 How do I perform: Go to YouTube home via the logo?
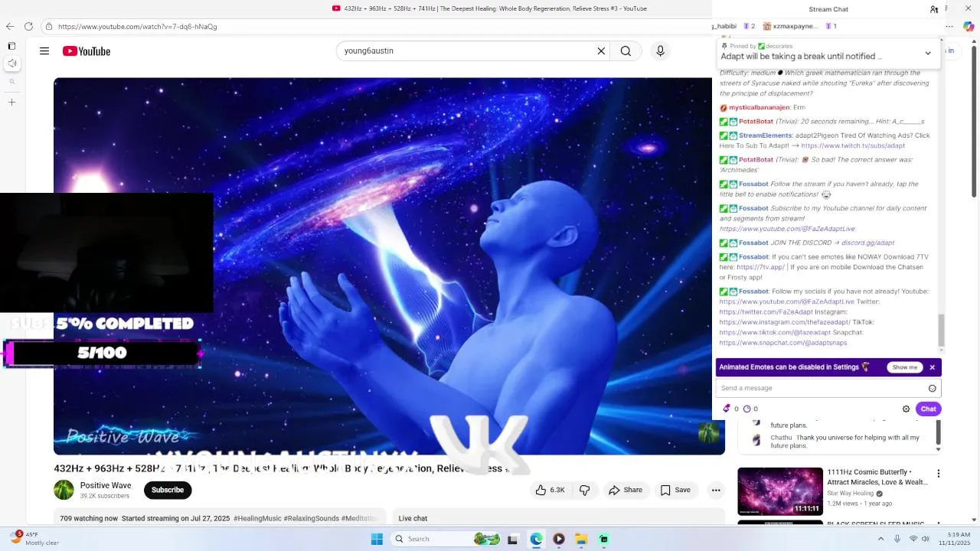tap(87, 51)
